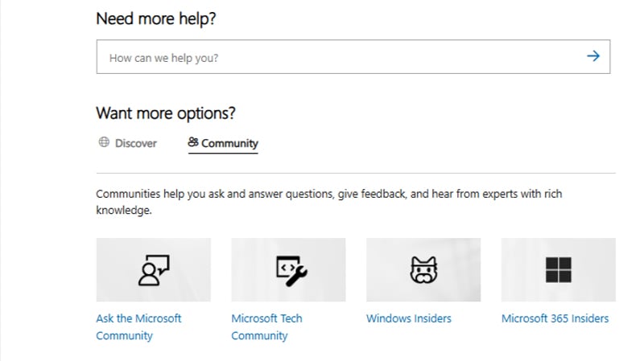Image resolution: width=644 pixels, height=361 pixels.
Task: Go to the Windows Insiders link
Action: click(409, 318)
